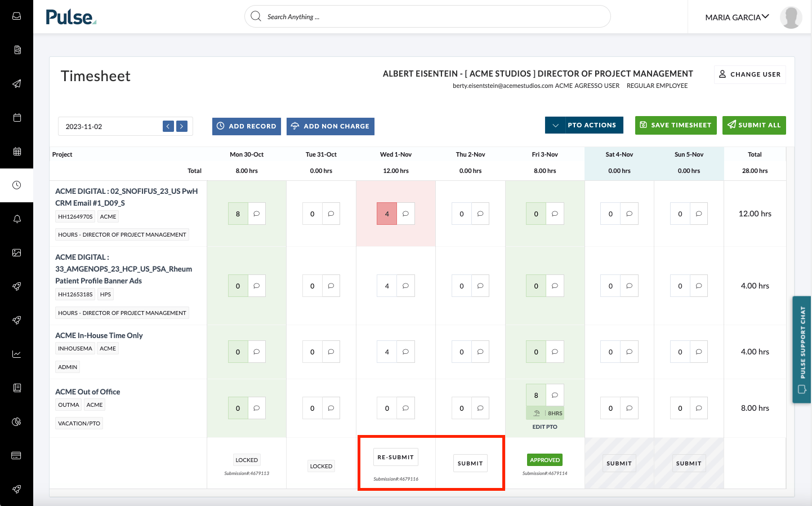Open comment for Out of Office row on Fri 3-Nov
812x506 pixels.
(555, 395)
